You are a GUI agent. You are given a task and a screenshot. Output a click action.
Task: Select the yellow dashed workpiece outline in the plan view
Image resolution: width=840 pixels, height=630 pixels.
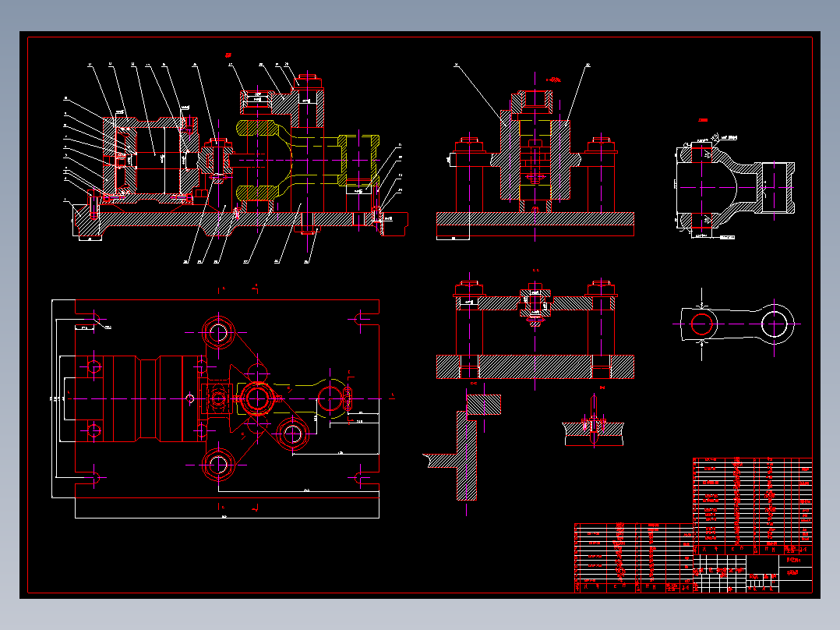point(294,398)
